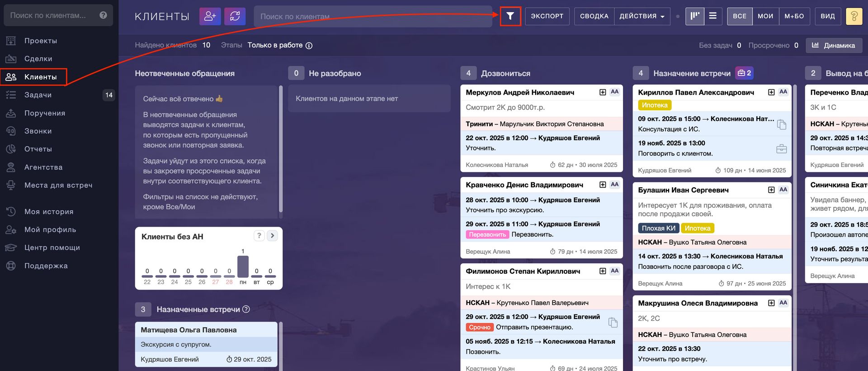This screenshot has width=868, height=371.
Task: Expand Кириллов Павел card plus icon
Action: [771, 92]
